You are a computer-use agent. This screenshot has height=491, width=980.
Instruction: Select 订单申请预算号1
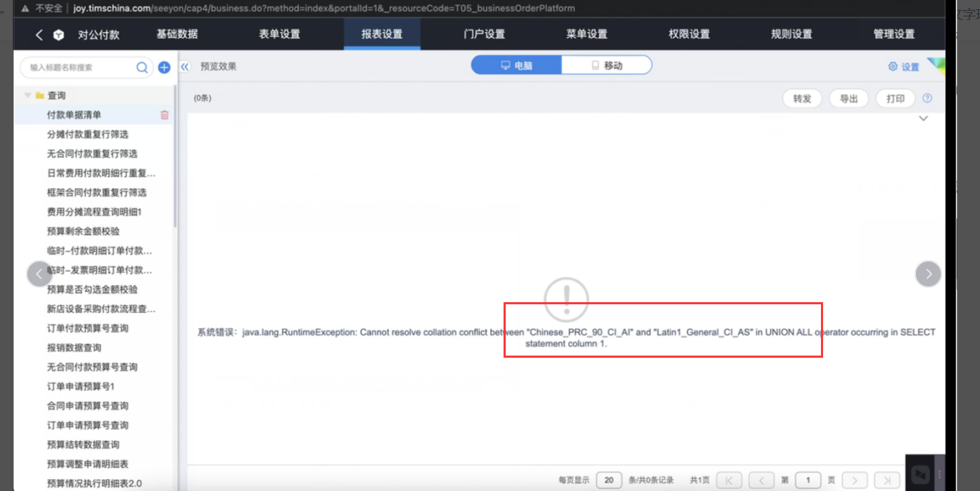pos(81,386)
